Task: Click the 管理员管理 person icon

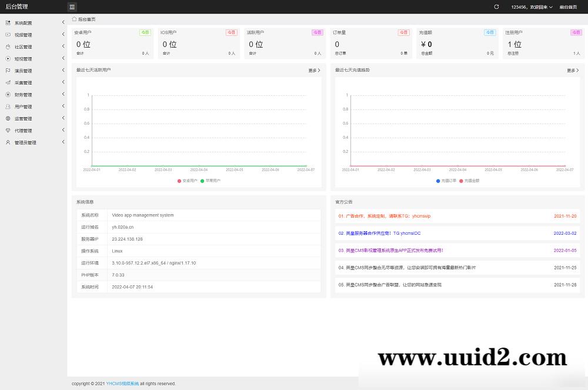Action: click(x=8, y=142)
